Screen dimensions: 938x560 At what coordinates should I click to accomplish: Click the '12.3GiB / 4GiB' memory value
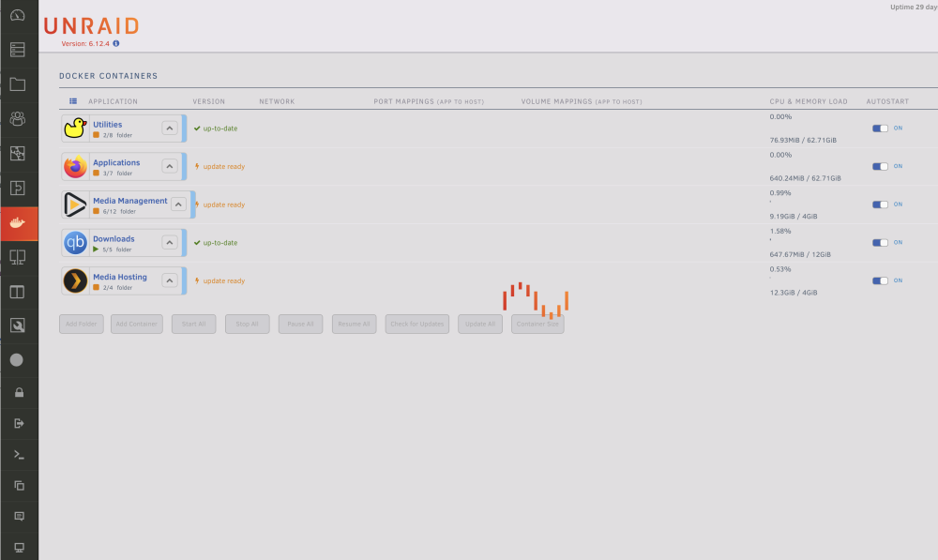794,293
